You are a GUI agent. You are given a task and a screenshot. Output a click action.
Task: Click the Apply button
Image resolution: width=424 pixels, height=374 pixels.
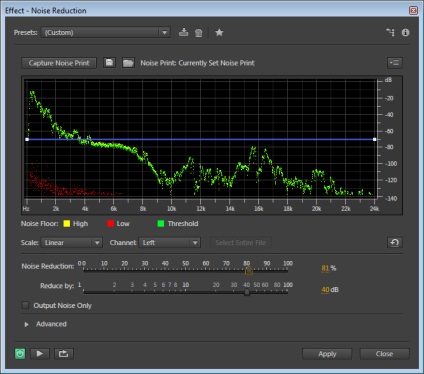click(x=327, y=354)
